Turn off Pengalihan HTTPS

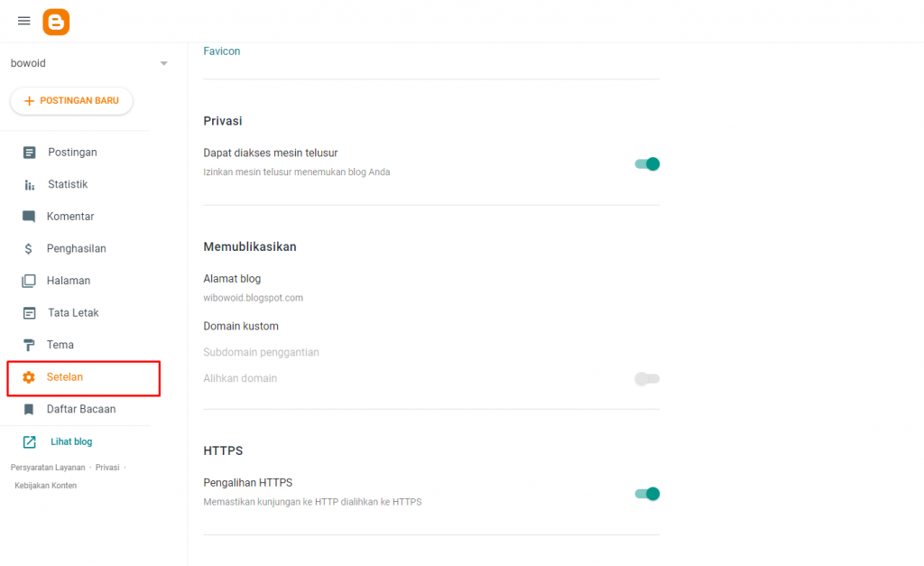pos(647,494)
